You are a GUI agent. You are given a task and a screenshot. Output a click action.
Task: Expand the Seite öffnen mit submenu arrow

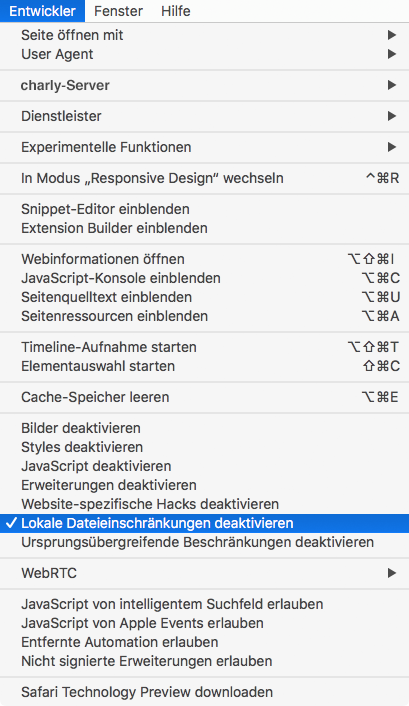391,35
